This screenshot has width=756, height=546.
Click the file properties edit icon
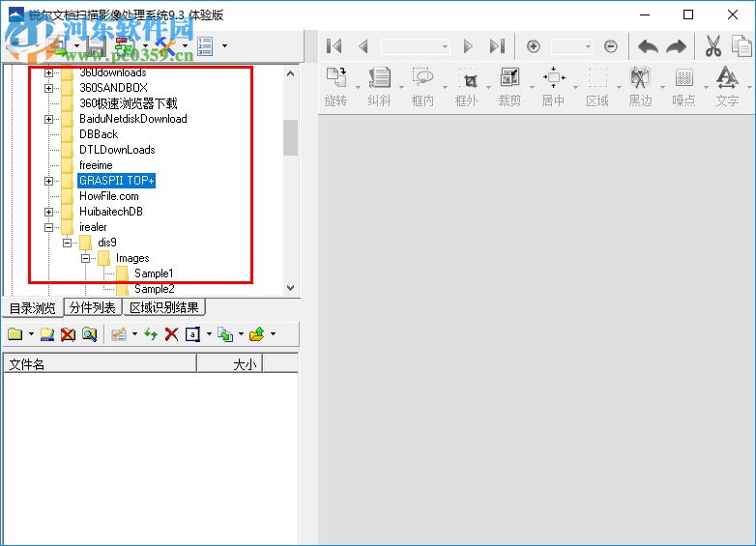click(x=119, y=334)
